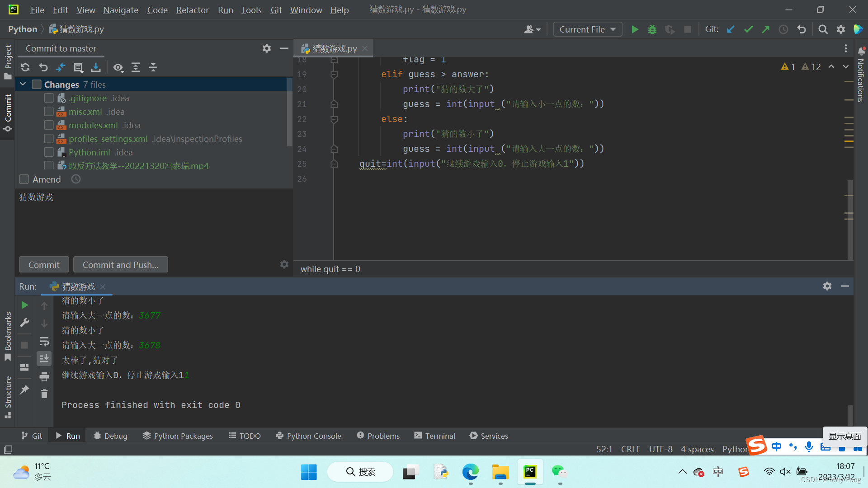Screen dimensions: 868x488
Task: Click the Commit and Push button
Action: pos(121,265)
